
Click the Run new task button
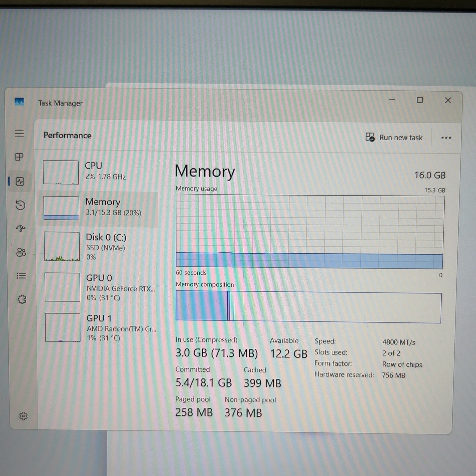(x=394, y=137)
